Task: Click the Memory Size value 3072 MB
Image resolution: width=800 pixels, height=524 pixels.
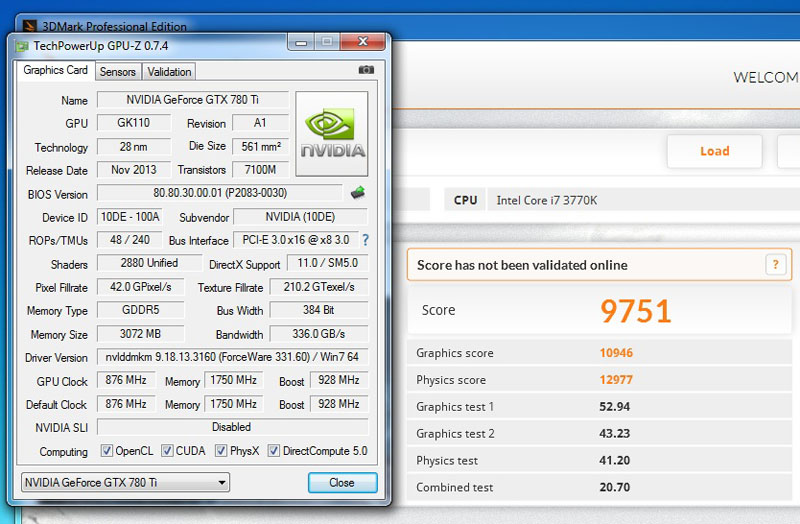Action: (x=140, y=334)
